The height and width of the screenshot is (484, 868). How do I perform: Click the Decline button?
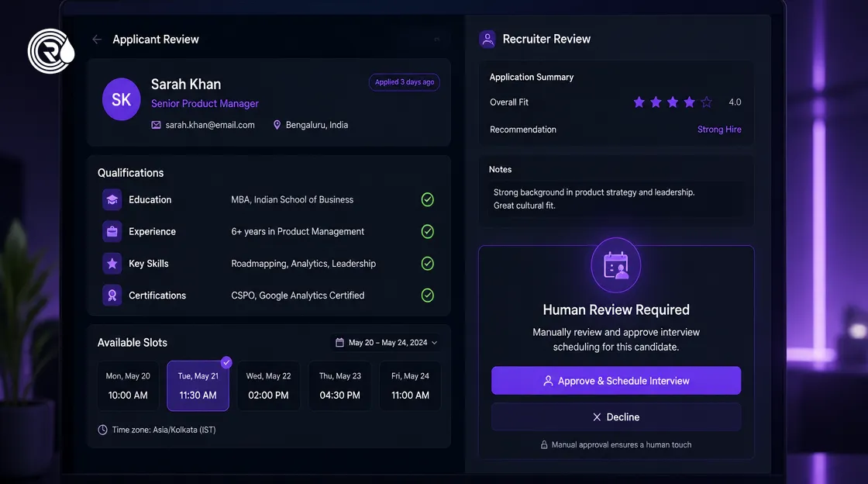[x=616, y=417]
